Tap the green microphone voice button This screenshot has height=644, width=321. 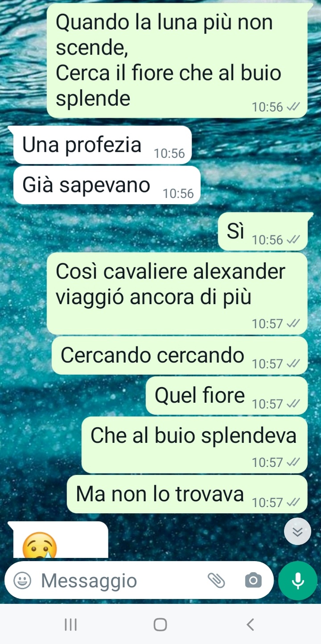coord(298,580)
